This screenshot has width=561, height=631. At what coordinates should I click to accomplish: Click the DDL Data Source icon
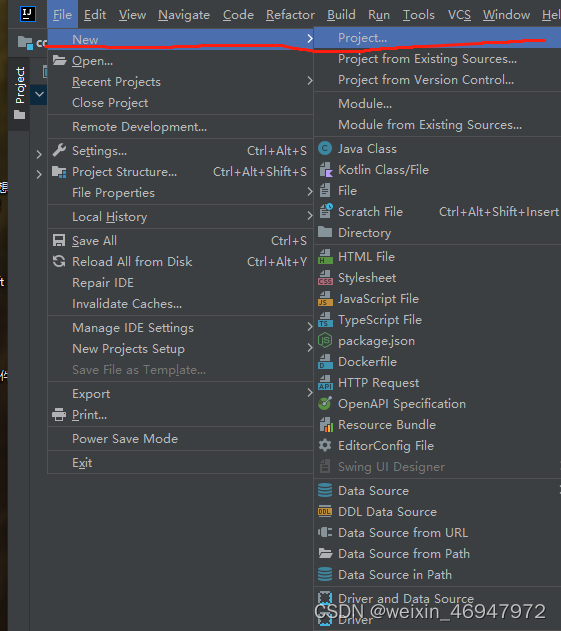pyautogui.click(x=325, y=511)
